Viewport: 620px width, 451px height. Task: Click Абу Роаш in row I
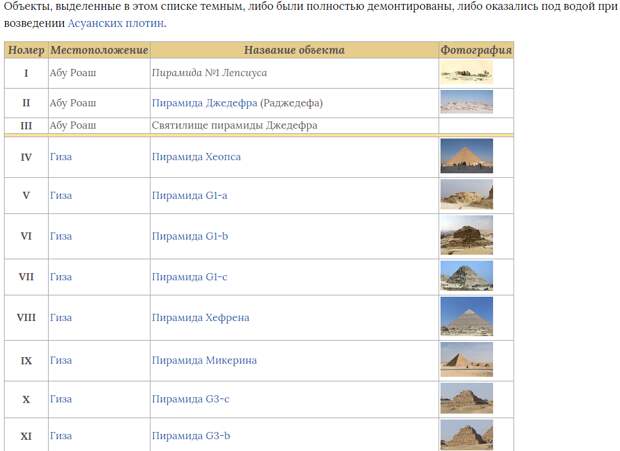(x=73, y=73)
